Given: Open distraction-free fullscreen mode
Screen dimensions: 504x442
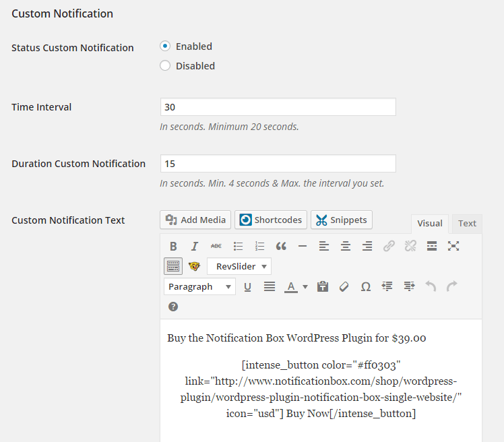Looking at the screenshot, I should 453,247.
